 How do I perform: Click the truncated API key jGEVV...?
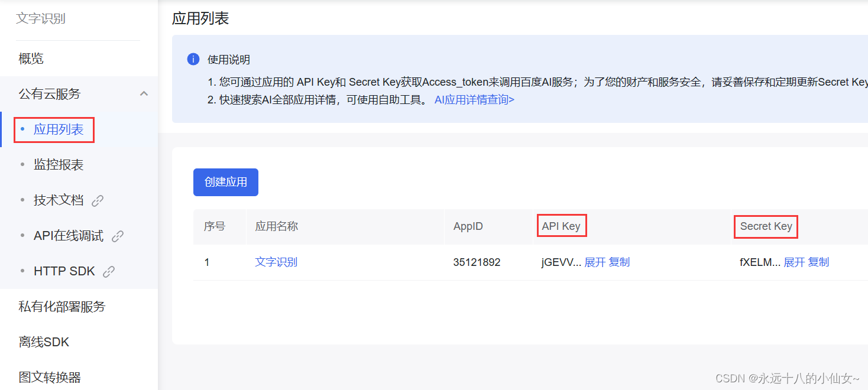[561, 262]
